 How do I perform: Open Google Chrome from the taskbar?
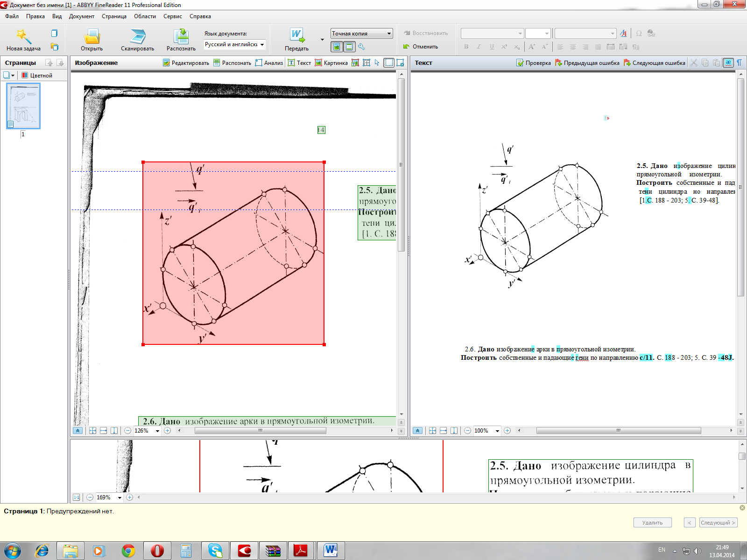(128, 551)
